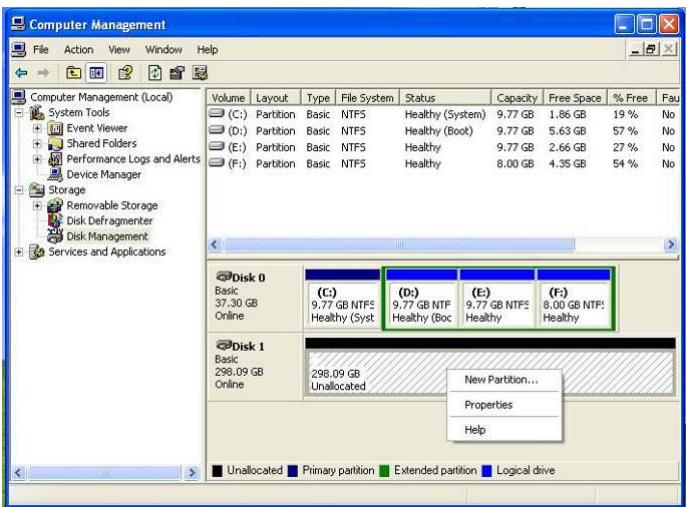This screenshot has width=687, height=507.
Task: Click the rightmost toolbar settings icon
Action: click(200, 73)
